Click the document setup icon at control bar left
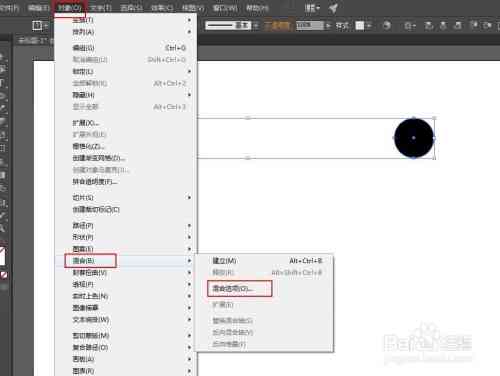Viewport: 500px width, 376px height. pos(37,25)
